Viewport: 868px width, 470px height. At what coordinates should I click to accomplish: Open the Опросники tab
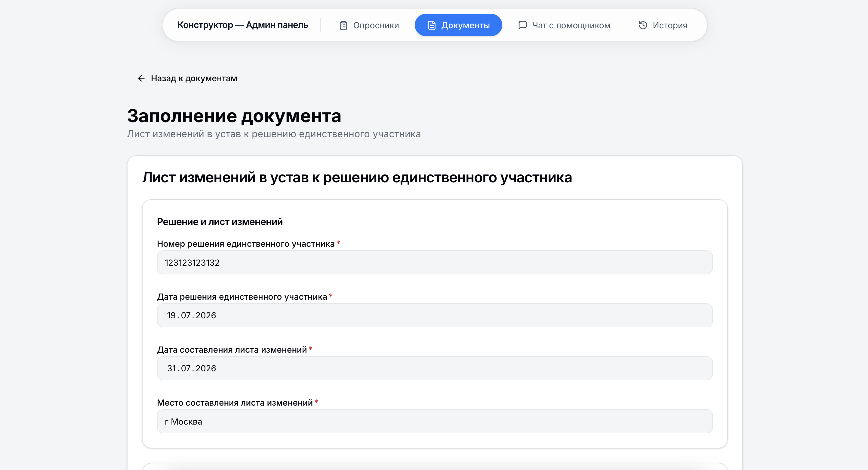click(369, 25)
